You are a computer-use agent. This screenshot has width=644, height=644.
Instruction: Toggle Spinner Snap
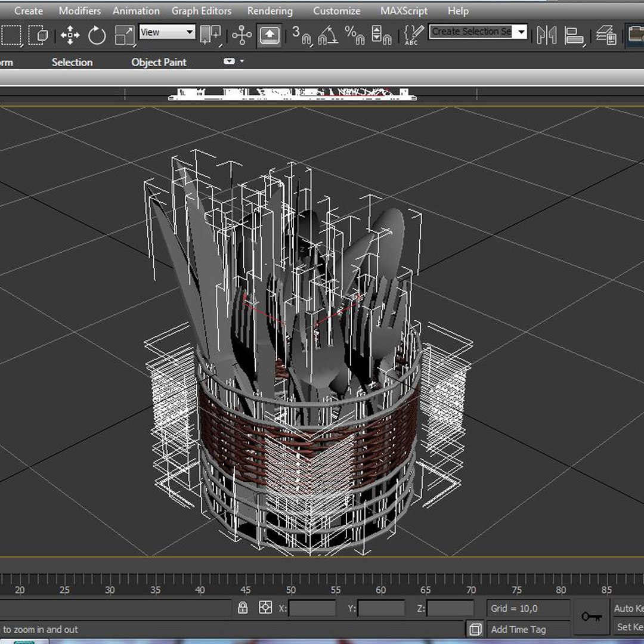[x=381, y=35]
